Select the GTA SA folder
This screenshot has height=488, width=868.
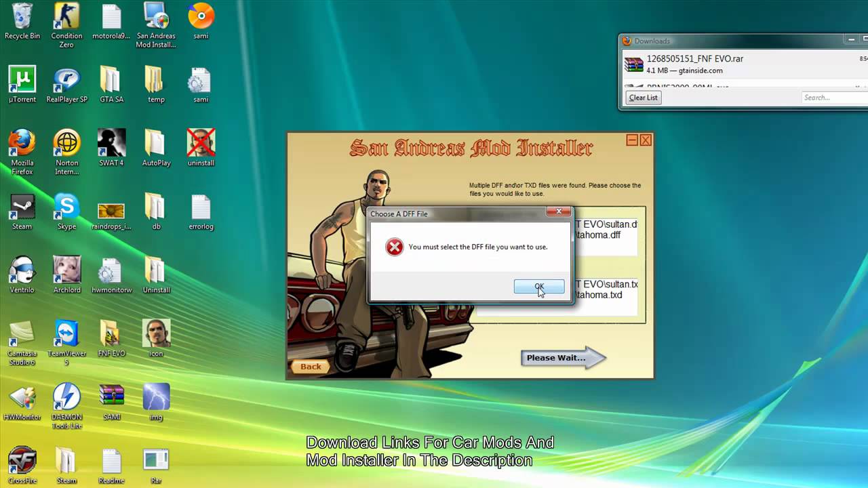coord(111,85)
